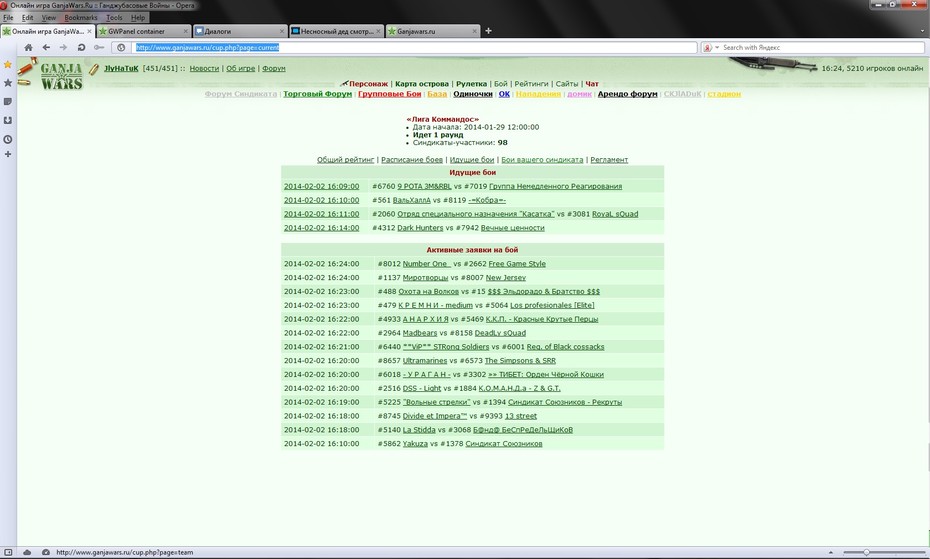Screen dimensions: 930x559
Task: Open the Notes sidebar panel
Action: (8, 101)
